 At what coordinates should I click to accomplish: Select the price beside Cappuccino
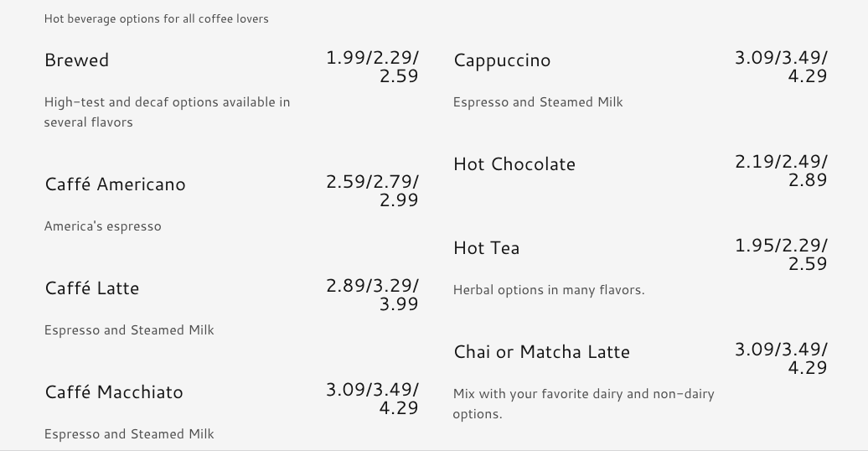tap(781, 67)
